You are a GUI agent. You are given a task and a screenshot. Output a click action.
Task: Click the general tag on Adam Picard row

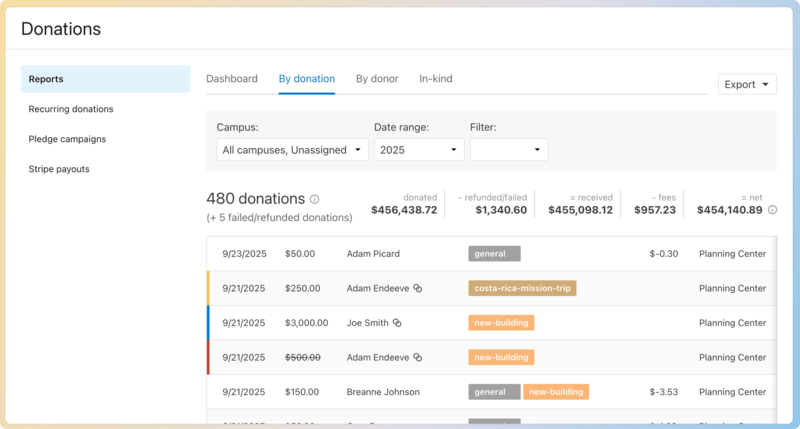coord(494,254)
